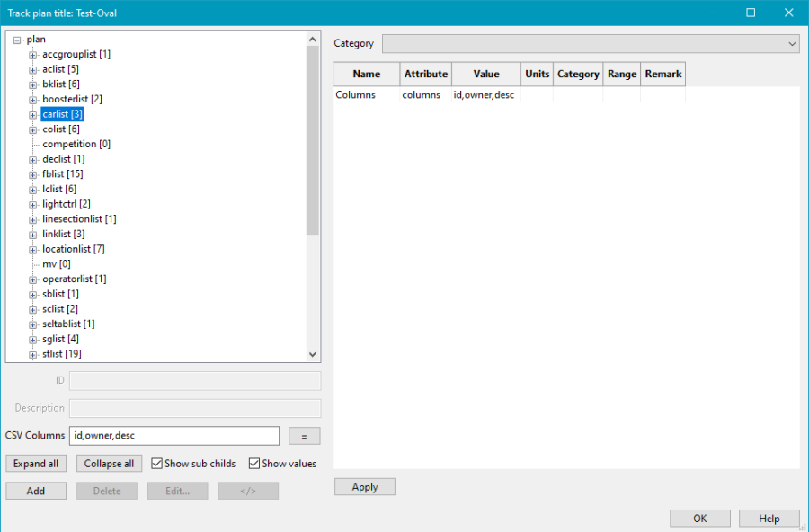Click the Add button
Screen dimensions: 809x532
36,491
